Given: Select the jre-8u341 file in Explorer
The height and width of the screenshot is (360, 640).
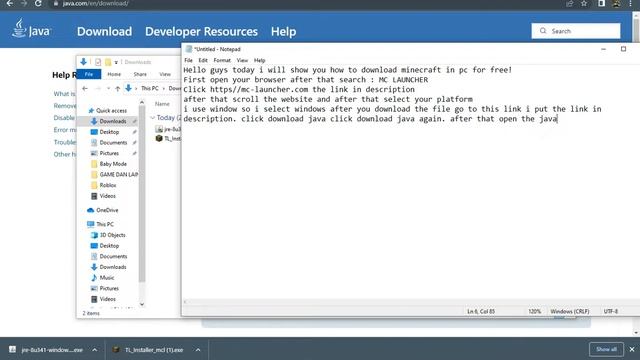Looking at the screenshot, I should pos(168,129).
